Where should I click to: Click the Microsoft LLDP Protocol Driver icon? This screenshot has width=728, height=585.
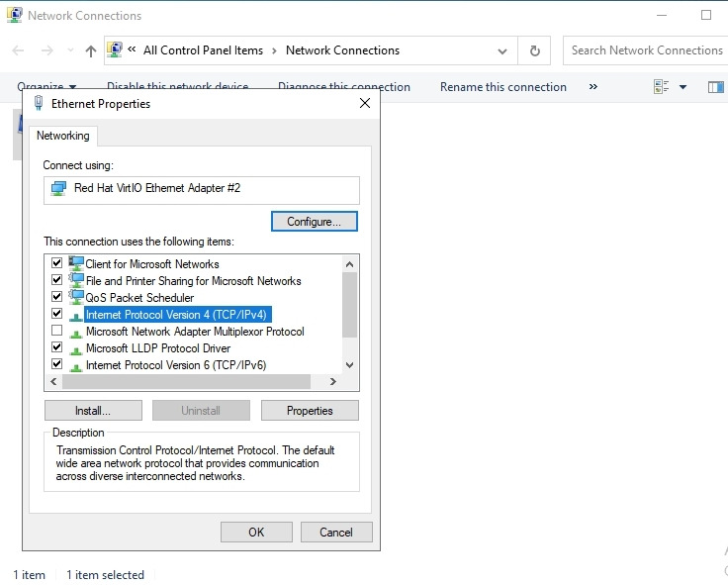[x=76, y=348]
